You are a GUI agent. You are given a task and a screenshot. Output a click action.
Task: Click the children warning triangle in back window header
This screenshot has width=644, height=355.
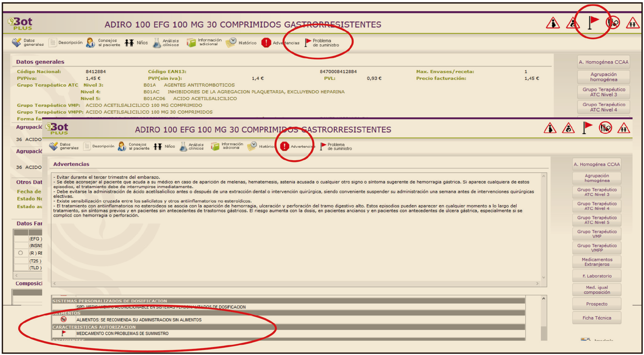coord(633,23)
